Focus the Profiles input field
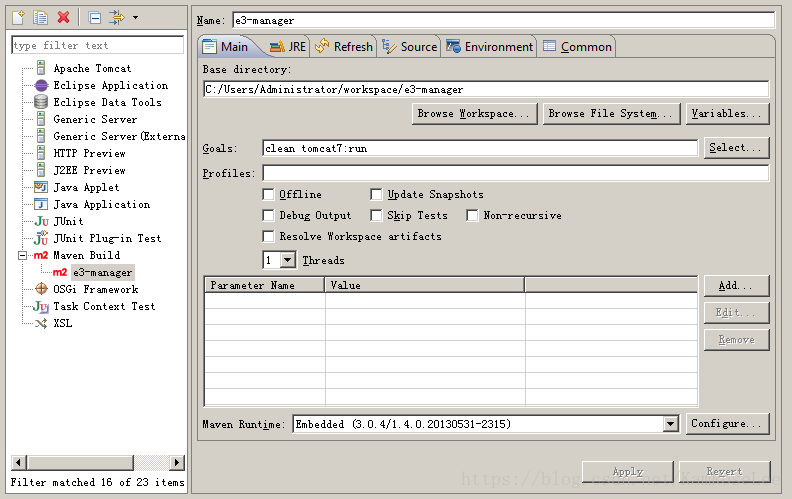This screenshot has height=499, width=792. pos(516,173)
